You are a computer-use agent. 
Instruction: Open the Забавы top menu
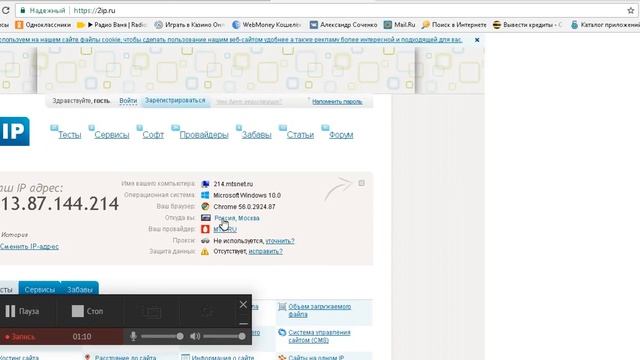tap(256, 135)
